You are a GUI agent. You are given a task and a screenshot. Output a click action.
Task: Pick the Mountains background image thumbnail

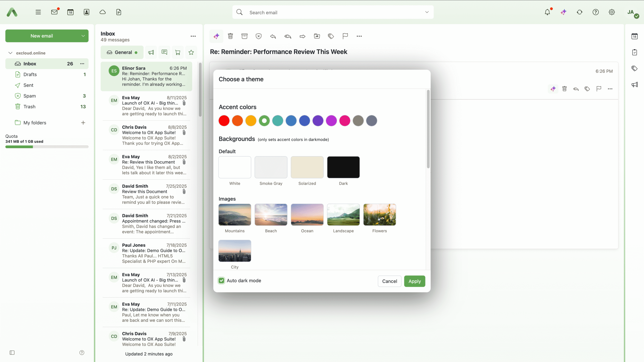coord(235,214)
